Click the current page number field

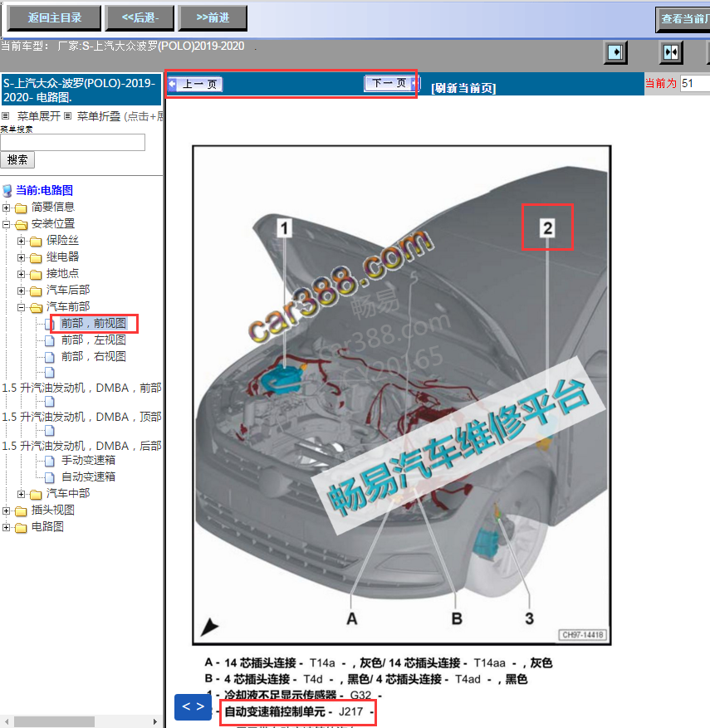pyautogui.click(x=695, y=84)
